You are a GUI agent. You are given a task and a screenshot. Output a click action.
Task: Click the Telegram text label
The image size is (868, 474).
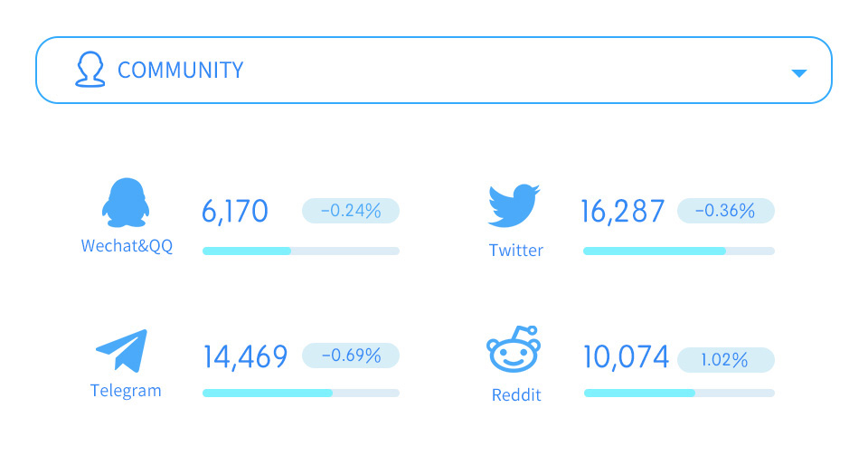(x=126, y=391)
